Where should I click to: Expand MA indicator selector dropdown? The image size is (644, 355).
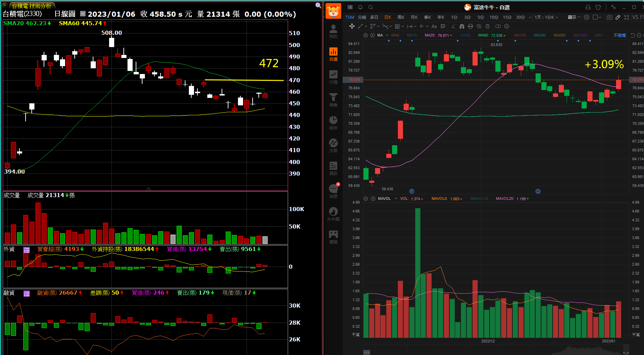(x=387, y=35)
